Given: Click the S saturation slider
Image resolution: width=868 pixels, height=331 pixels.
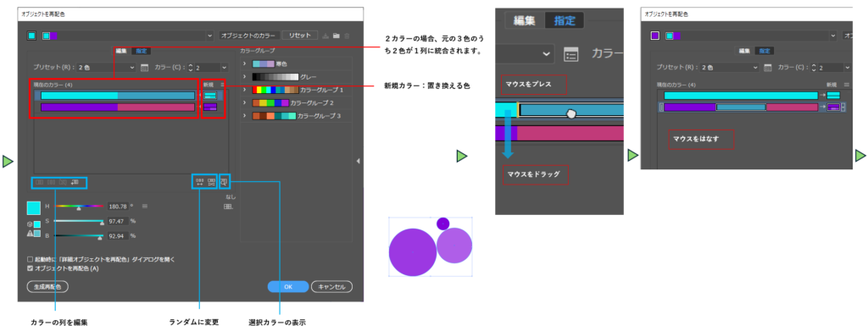Looking at the screenshot, I should pos(79,222).
